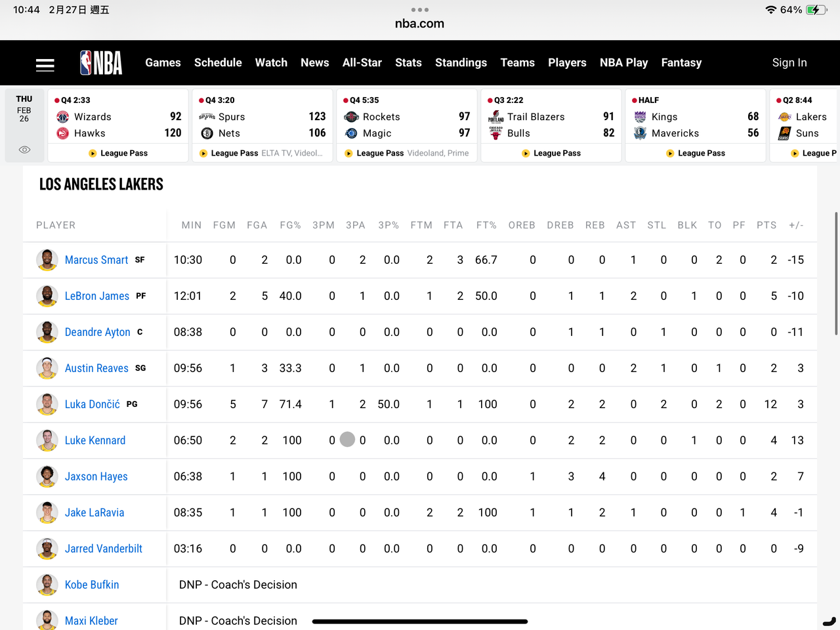Image resolution: width=840 pixels, height=630 pixels.
Task: Click the Rockets team logo
Action: 352,117
